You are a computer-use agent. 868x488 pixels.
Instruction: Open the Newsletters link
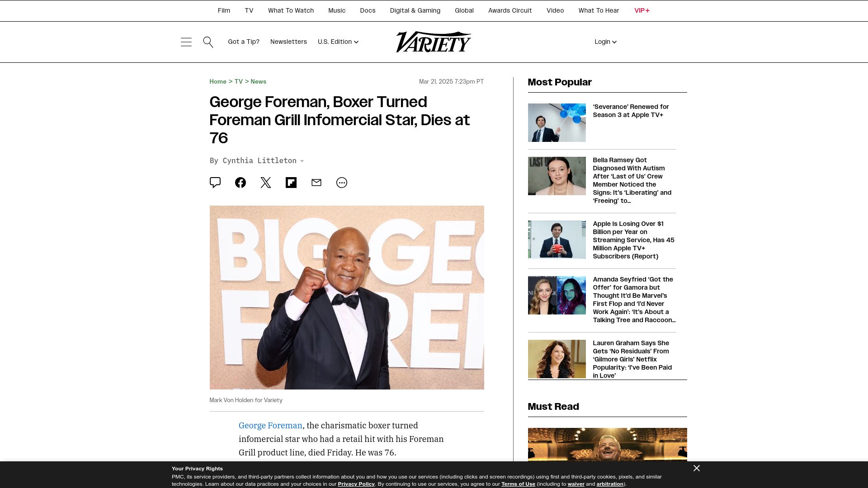[x=288, y=42]
